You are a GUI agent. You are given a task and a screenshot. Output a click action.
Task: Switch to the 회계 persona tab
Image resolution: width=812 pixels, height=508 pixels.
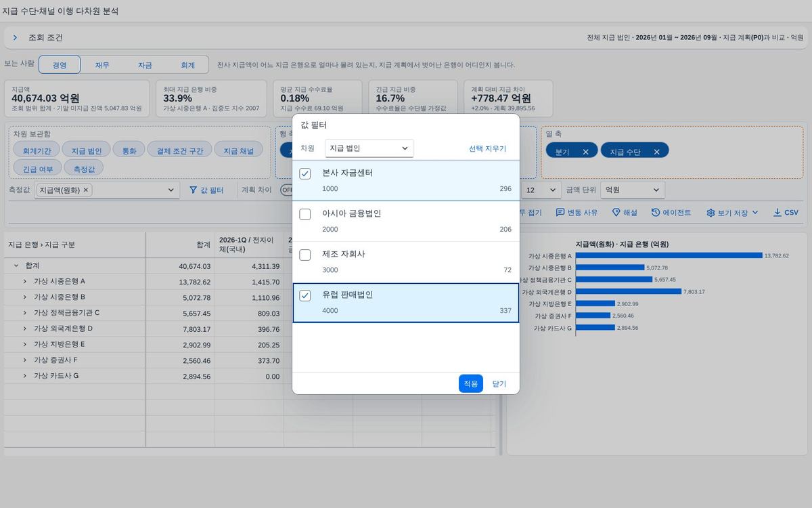(187, 65)
